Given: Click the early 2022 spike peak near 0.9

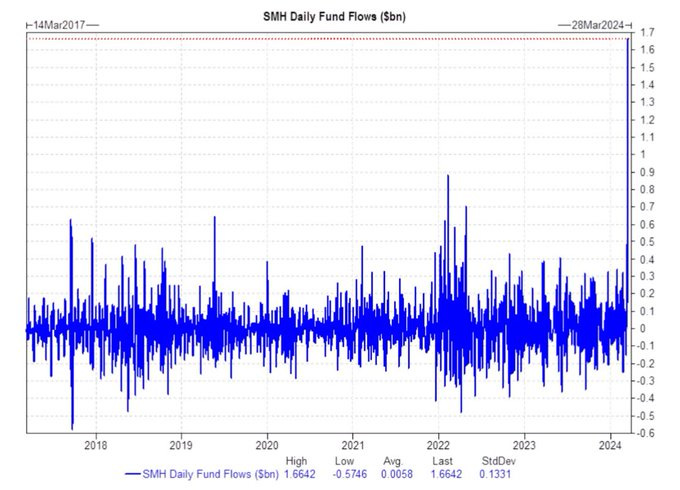Looking at the screenshot, I should coord(448,176).
